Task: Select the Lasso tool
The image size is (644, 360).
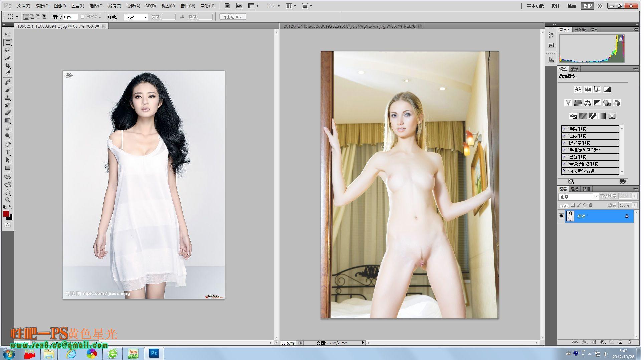Action: click(8, 50)
